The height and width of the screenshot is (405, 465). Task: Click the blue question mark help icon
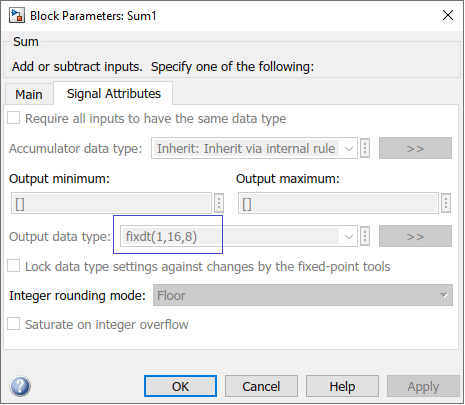pos(20,386)
